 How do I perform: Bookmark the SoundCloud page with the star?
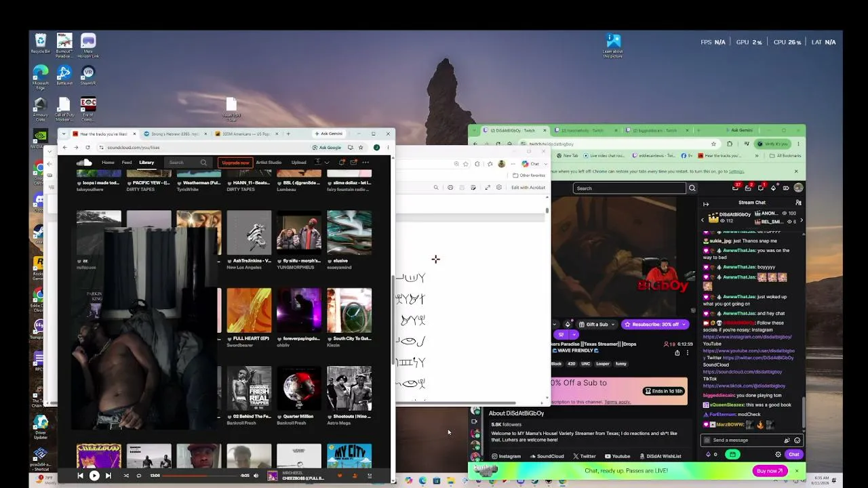tap(361, 147)
